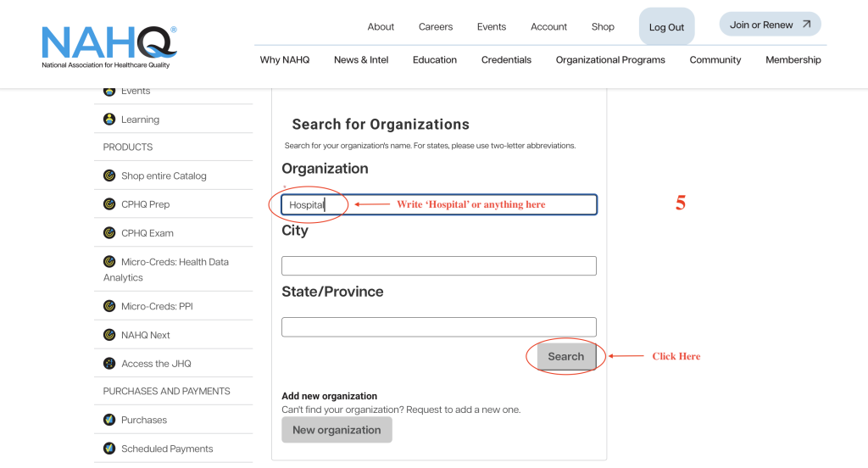Go to Events in top navigation

tap(492, 26)
